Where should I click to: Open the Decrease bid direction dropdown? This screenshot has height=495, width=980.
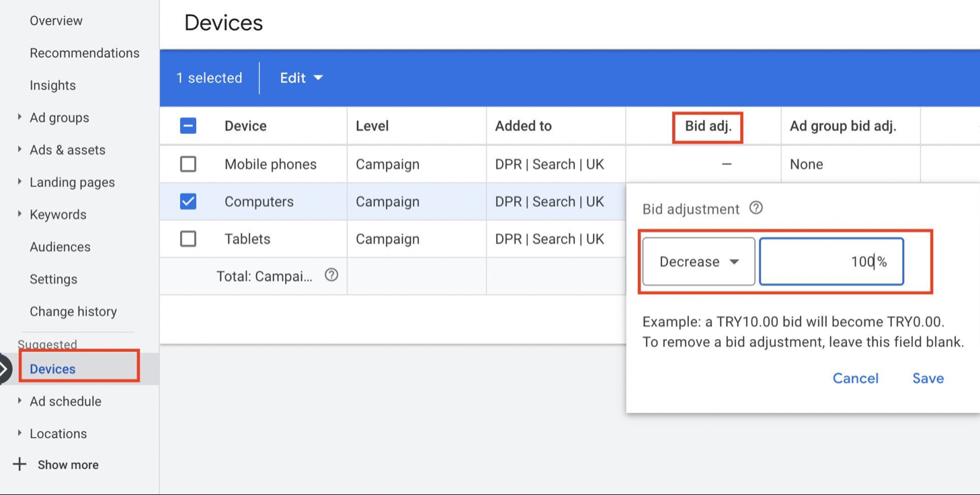pos(698,262)
